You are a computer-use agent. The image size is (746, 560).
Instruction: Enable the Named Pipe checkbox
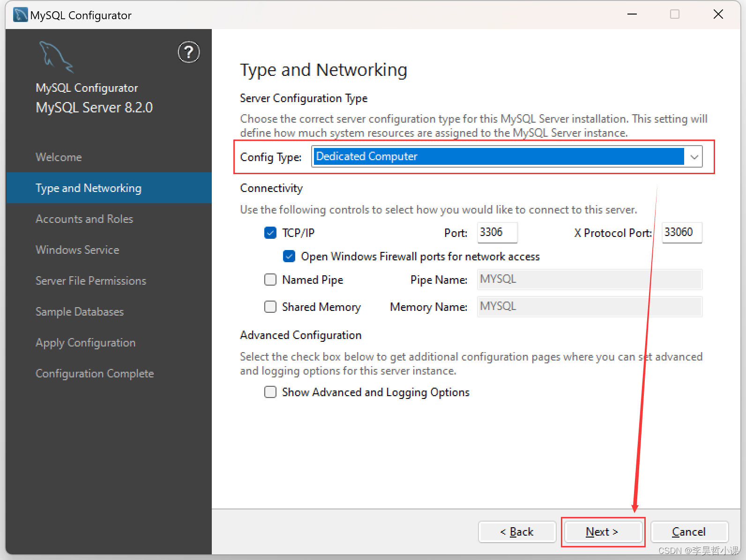click(x=270, y=280)
